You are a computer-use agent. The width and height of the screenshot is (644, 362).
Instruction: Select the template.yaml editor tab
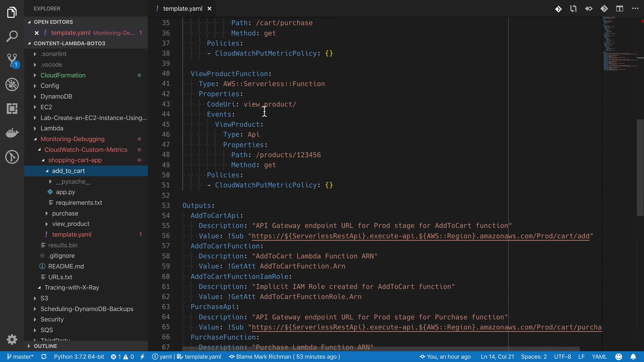pyautogui.click(x=182, y=9)
